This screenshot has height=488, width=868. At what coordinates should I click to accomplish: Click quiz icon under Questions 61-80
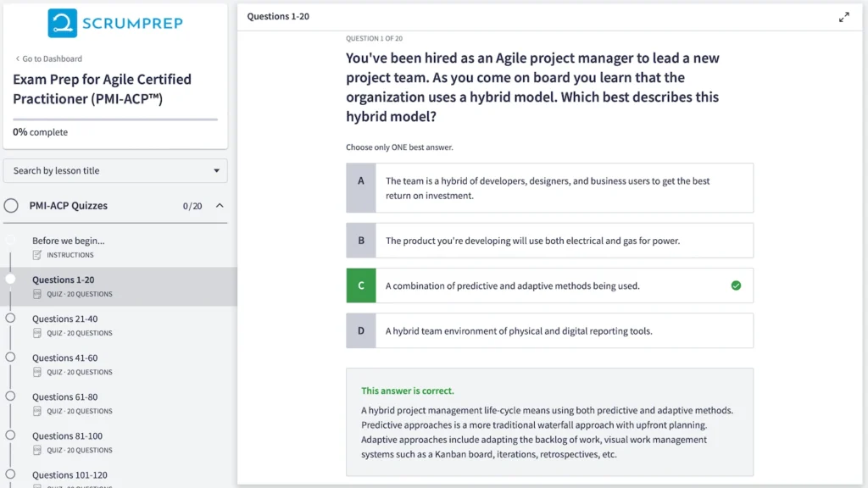(37, 411)
